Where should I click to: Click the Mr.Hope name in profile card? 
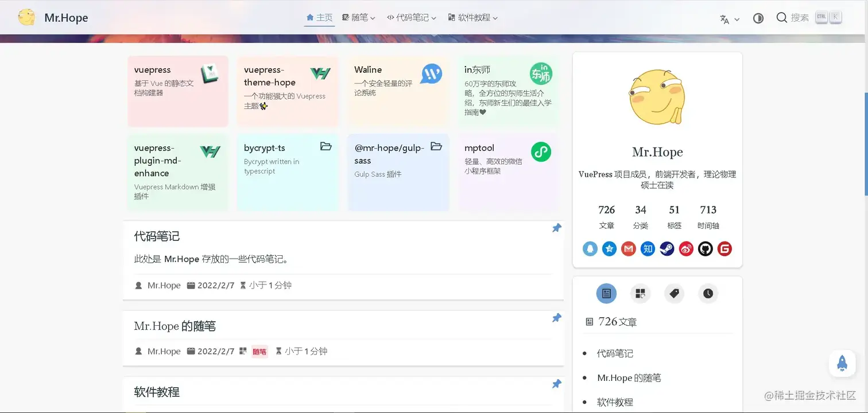tap(657, 152)
